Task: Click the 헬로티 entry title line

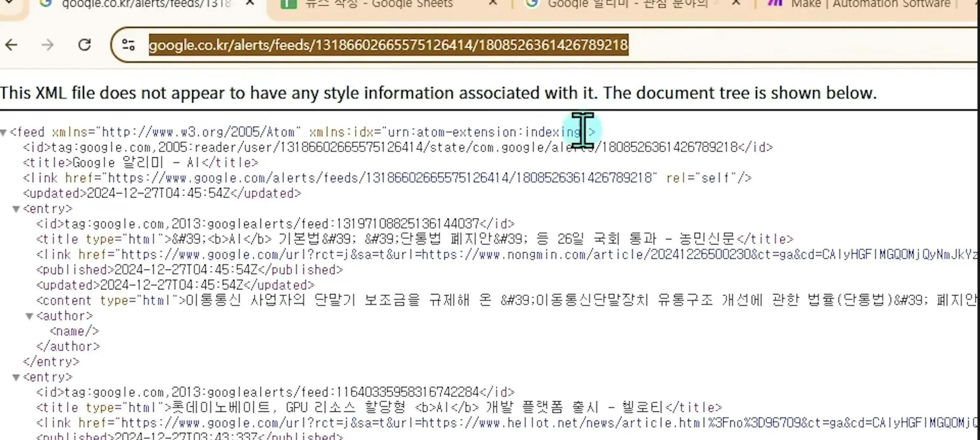Action: pos(379,407)
